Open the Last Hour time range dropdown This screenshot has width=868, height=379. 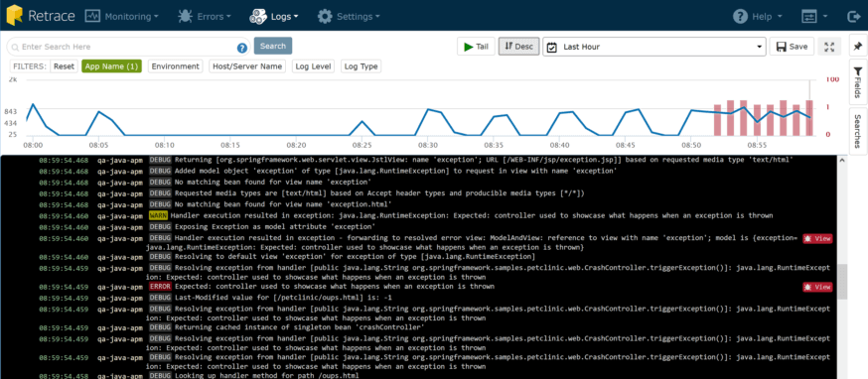pyautogui.click(x=654, y=47)
